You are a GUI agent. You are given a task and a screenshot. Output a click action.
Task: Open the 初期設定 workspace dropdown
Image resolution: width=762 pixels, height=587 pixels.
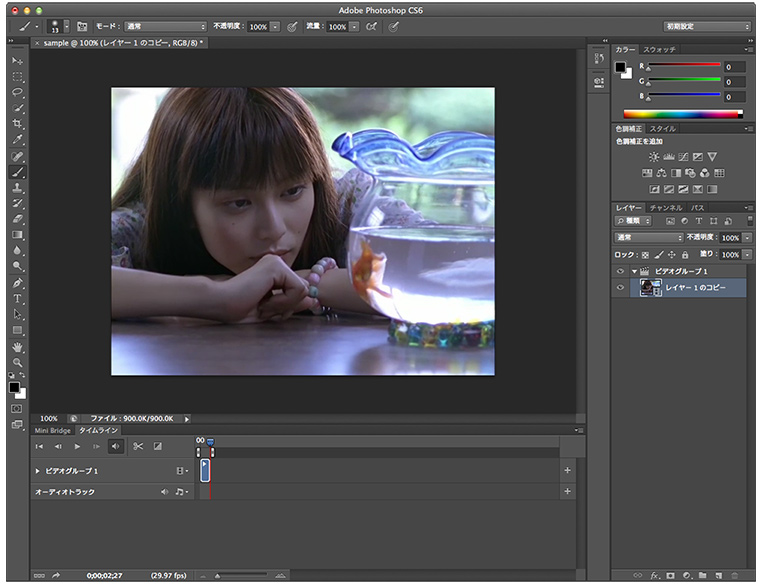707,27
